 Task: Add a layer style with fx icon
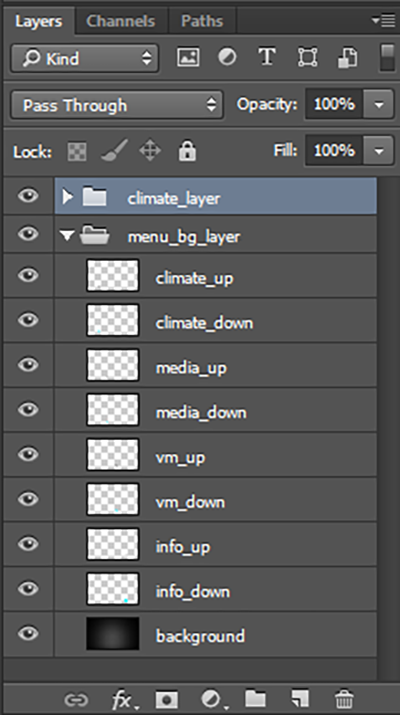click(x=124, y=699)
